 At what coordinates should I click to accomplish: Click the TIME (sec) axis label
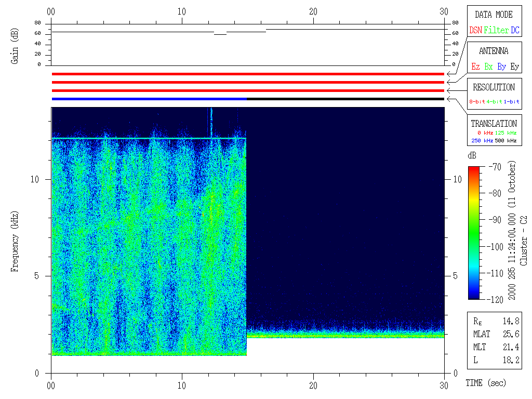[x=485, y=383]
